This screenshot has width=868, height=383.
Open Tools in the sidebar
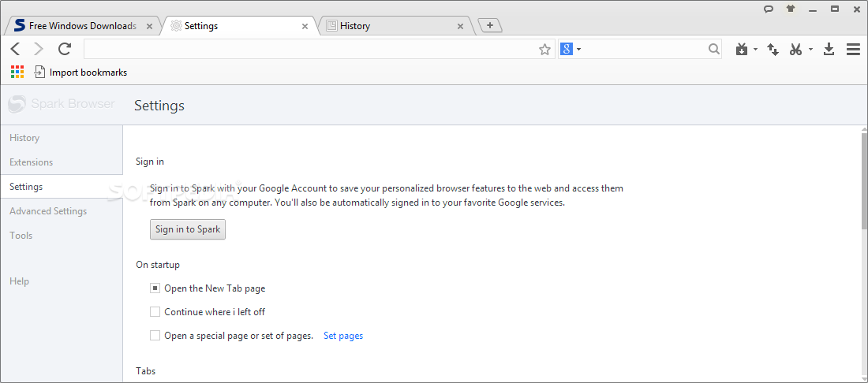[21, 235]
